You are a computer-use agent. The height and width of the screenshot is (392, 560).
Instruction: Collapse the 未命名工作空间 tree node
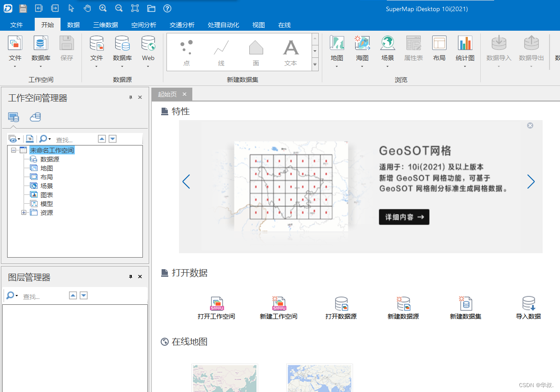(x=13, y=150)
